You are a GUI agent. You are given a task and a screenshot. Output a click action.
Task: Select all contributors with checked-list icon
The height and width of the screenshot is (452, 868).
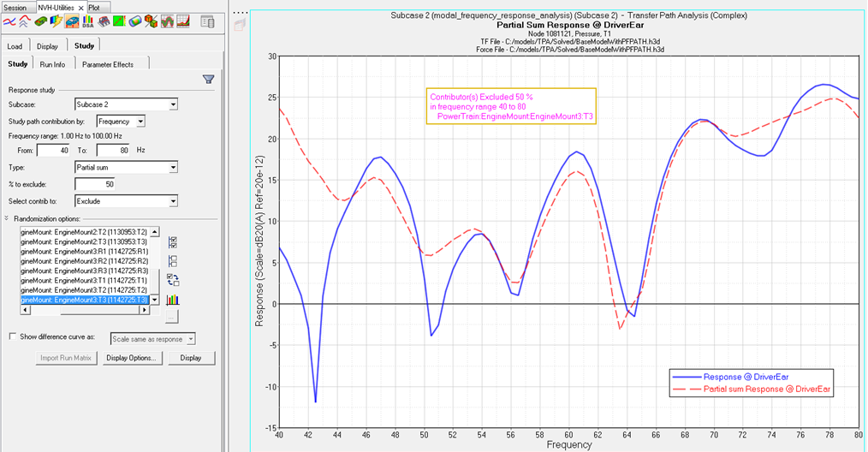(173, 243)
